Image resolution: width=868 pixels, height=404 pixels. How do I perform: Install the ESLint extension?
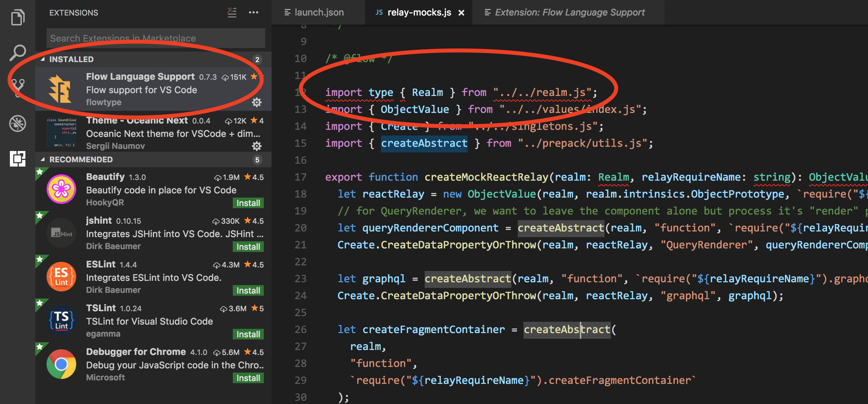[x=248, y=290]
